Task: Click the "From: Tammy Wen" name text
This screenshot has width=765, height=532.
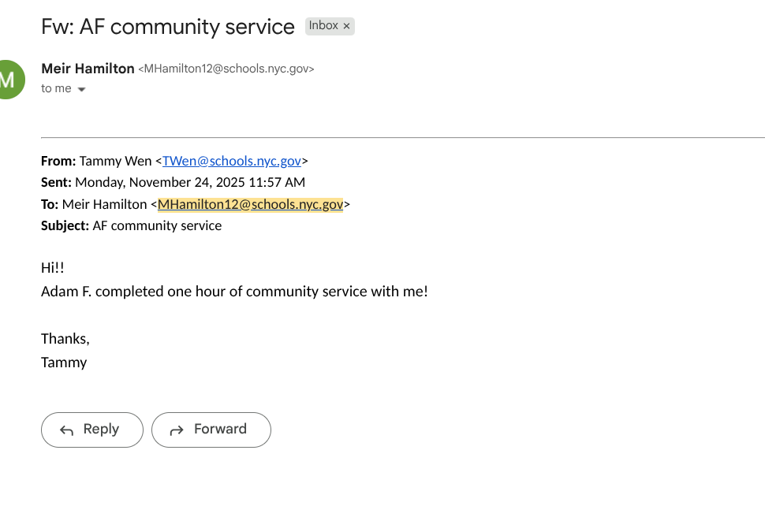Action: coord(115,161)
